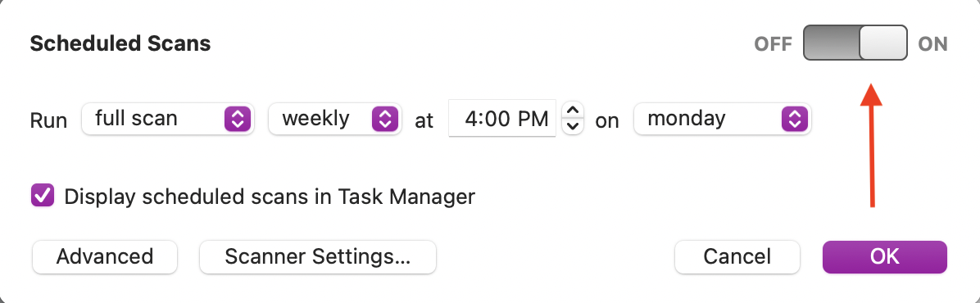Open Advanced scheduling options
This screenshot has width=980, height=303.
[105, 257]
